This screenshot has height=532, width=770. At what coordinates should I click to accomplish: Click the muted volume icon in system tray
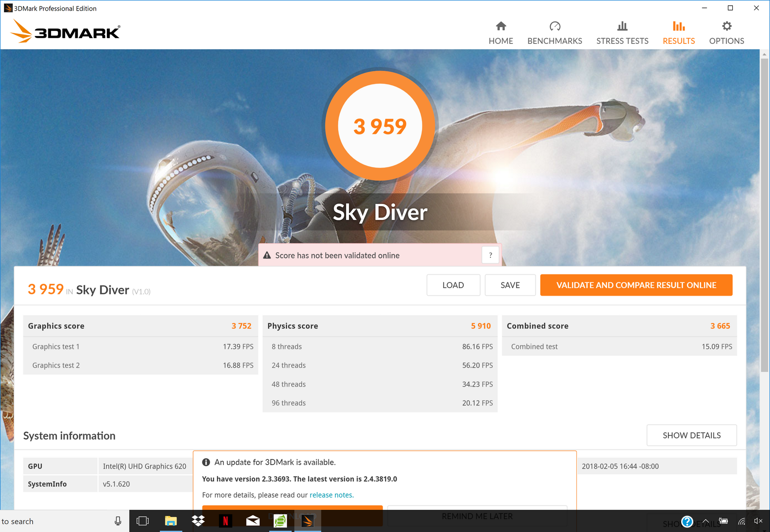click(x=758, y=521)
